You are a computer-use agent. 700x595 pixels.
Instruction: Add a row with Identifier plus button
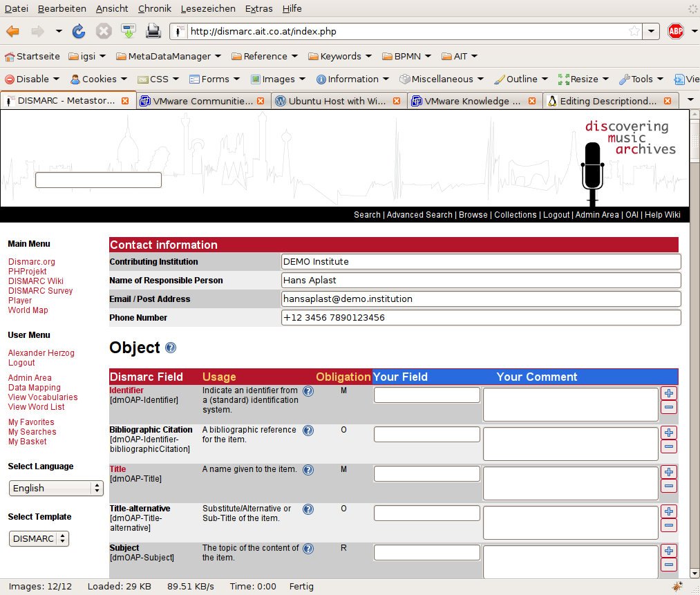pos(669,393)
